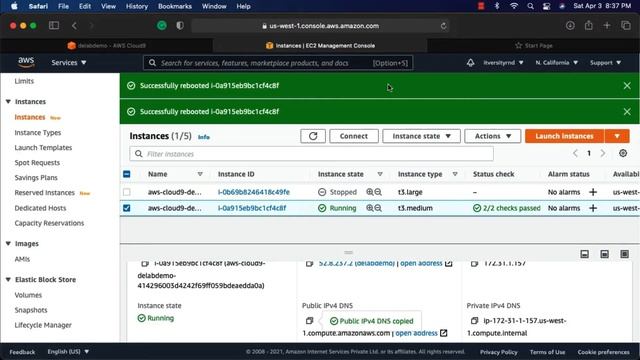The height and width of the screenshot is (360, 640).
Task: Collapse details panel to minimum view
Action: [584, 254]
